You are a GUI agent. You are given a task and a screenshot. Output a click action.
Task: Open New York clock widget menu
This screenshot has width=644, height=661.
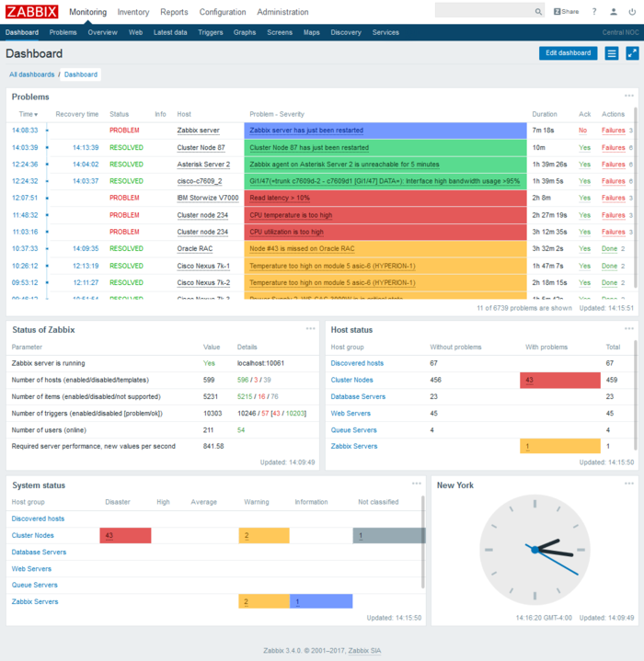[628, 484]
